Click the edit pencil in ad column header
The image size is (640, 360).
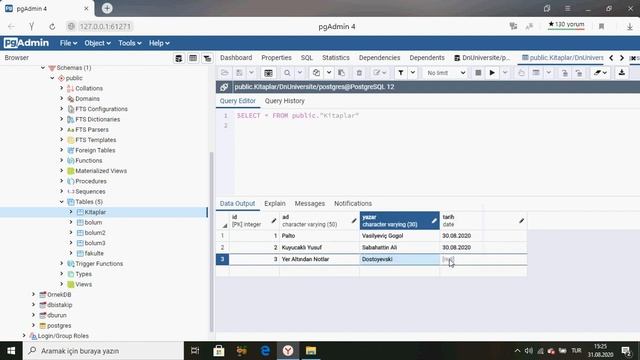coord(354,221)
